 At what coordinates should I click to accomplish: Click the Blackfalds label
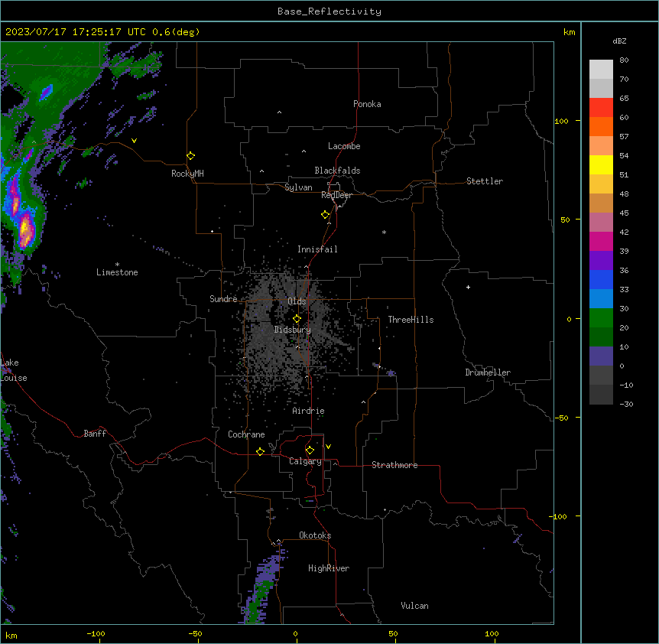(337, 171)
